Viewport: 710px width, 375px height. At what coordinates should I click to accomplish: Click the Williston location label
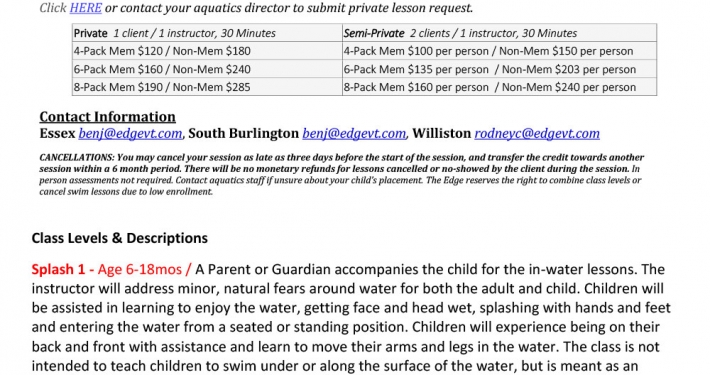point(441,133)
